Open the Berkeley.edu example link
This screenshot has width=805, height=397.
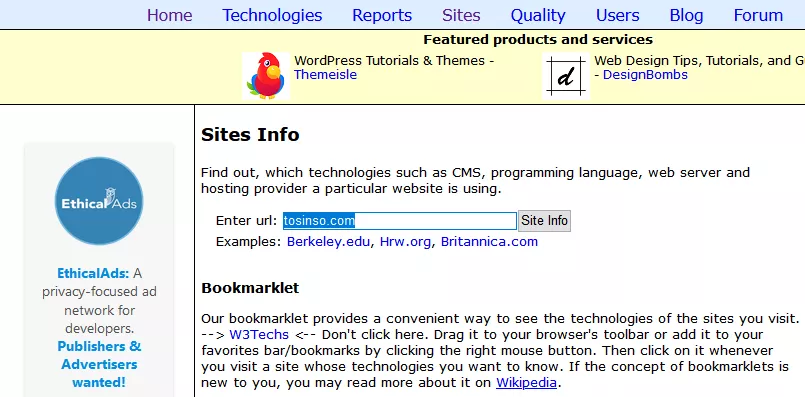coord(328,241)
